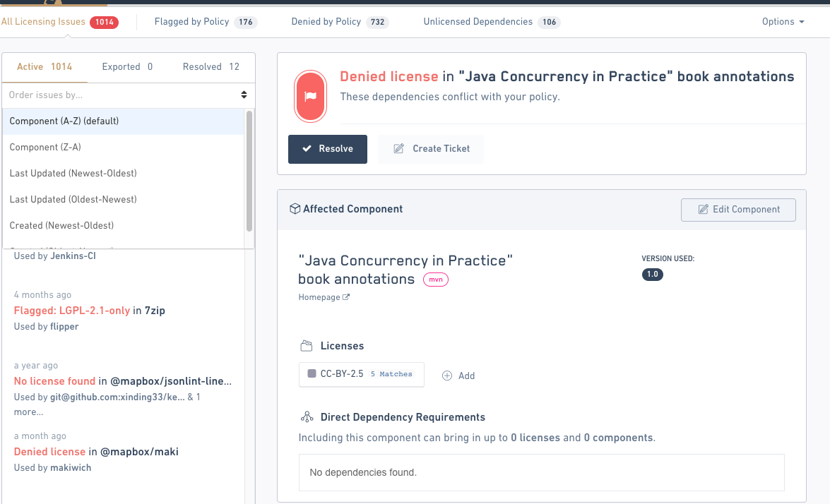Click the Affected Component cube icon
Viewport: 830px width, 504px height.
tap(295, 209)
